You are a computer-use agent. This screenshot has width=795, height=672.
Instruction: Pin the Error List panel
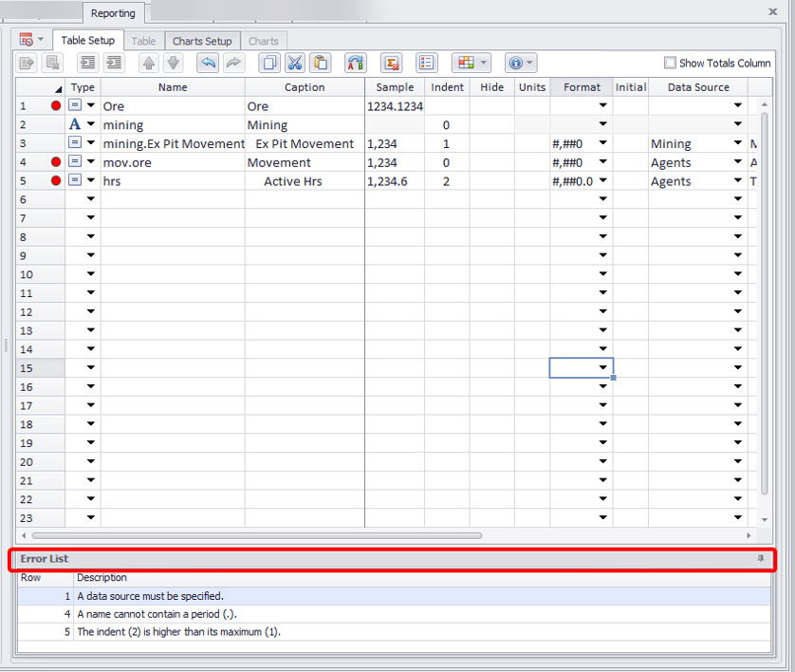point(760,559)
